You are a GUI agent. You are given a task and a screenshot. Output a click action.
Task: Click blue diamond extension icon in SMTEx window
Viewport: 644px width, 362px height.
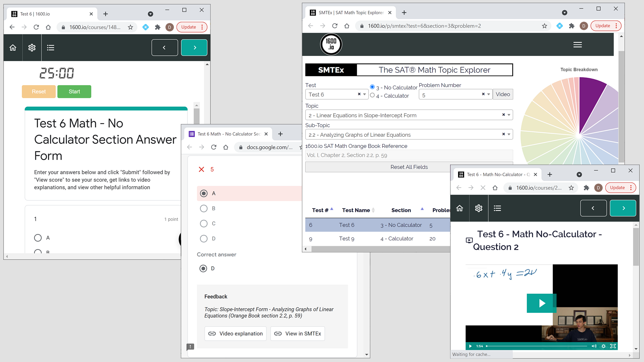pyautogui.click(x=559, y=26)
